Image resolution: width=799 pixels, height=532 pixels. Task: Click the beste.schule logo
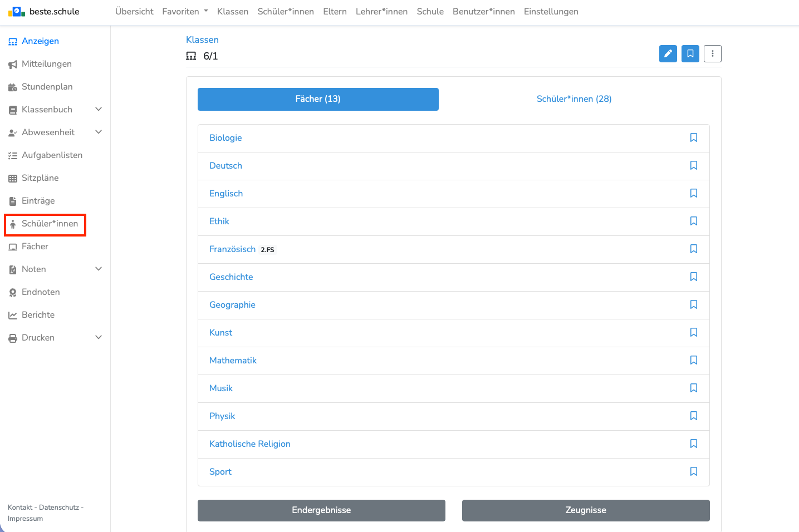click(44, 12)
